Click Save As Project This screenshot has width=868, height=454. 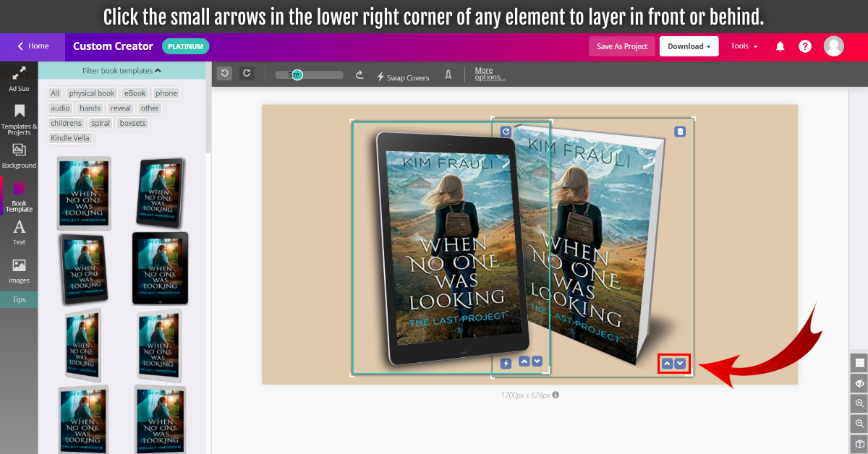click(622, 46)
